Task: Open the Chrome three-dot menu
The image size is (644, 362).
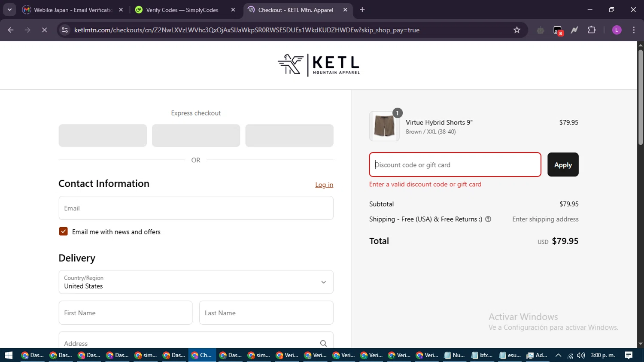Action: click(634, 30)
